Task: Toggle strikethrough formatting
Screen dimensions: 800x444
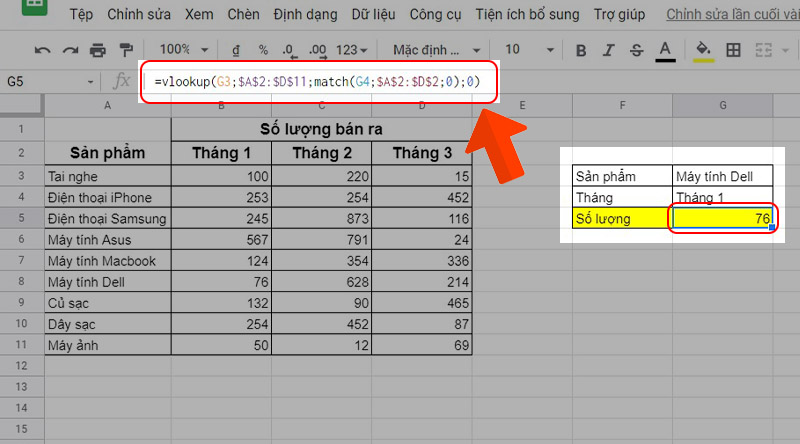Action: pos(636,50)
